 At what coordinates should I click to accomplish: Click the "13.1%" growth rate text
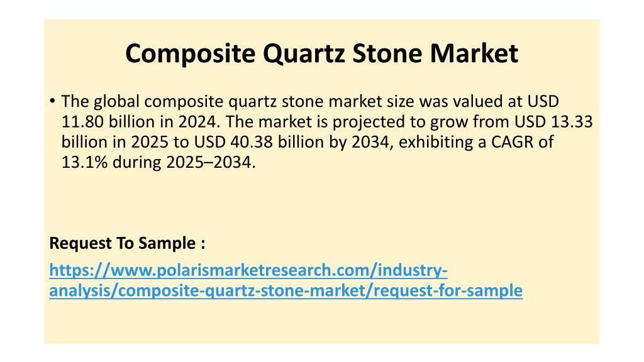point(85,162)
